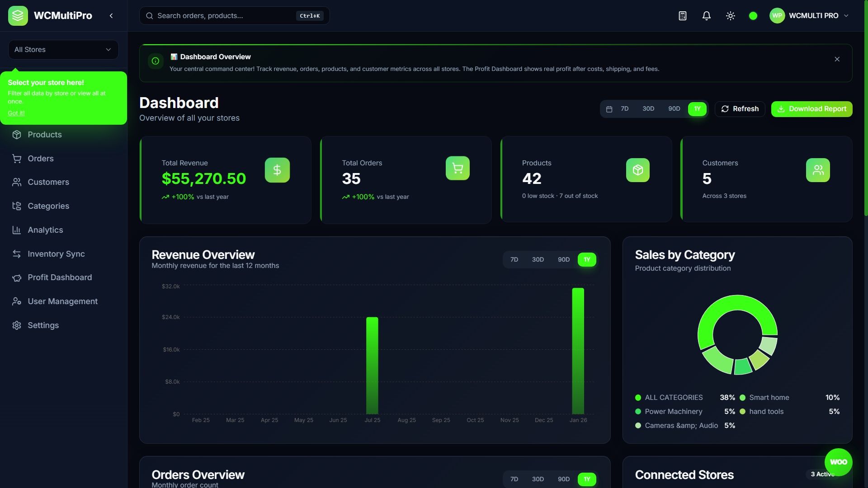868x488 pixels.
Task: Click the calculator icon in top bar
Action: 683,16
